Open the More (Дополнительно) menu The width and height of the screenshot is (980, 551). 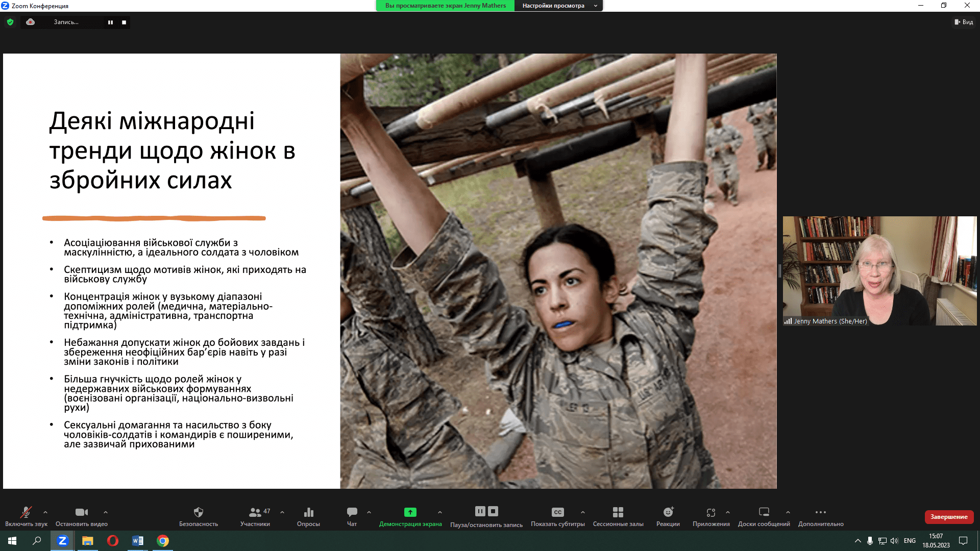click(821, 515)
